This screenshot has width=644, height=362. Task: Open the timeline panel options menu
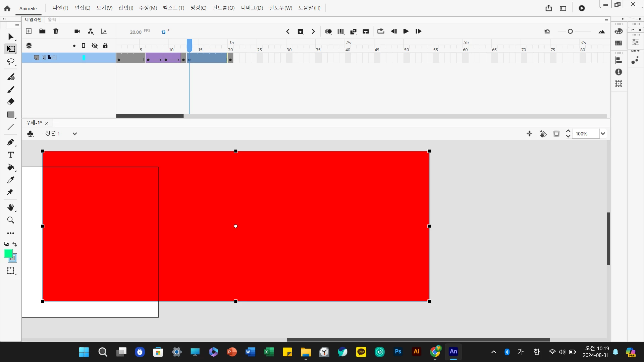(x=606, y=20)
